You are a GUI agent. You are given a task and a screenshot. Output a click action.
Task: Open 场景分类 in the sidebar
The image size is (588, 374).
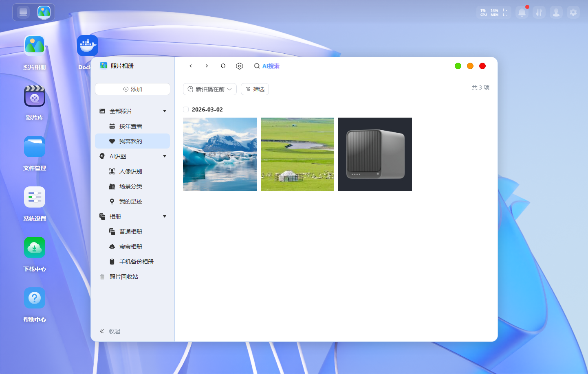pyautogui.click(x=132, y=186)
